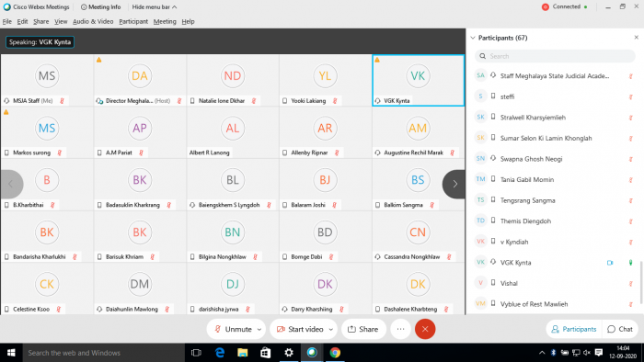Unmute your microphone
Viewport: 644px width, 362px height.
point(233,329)
